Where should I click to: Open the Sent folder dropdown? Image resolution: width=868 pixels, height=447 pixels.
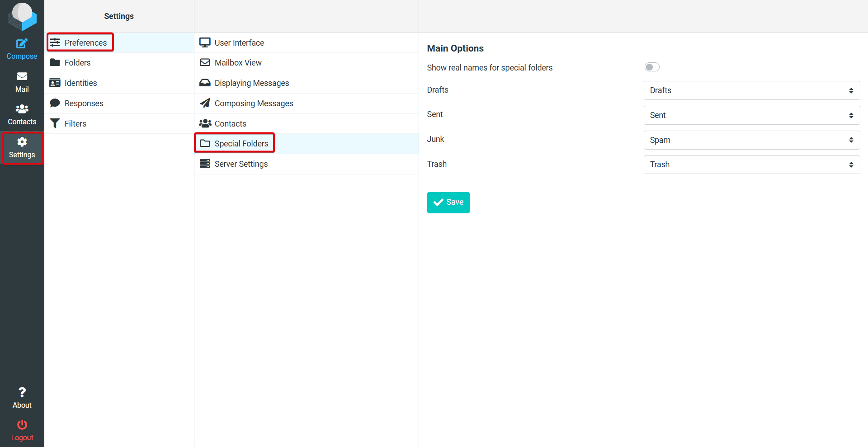pyautogui.click(x=751, y=115)
